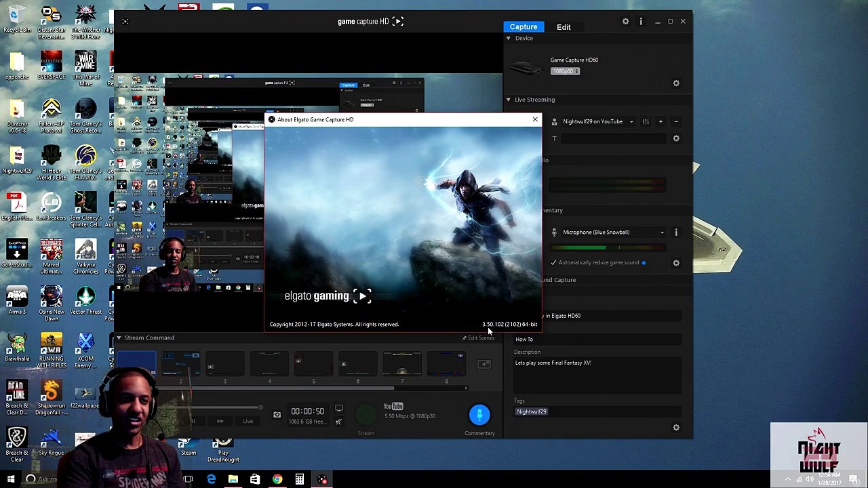868x488 pixels.
Task: Click the Live button
Action: [x=248, y=422]
